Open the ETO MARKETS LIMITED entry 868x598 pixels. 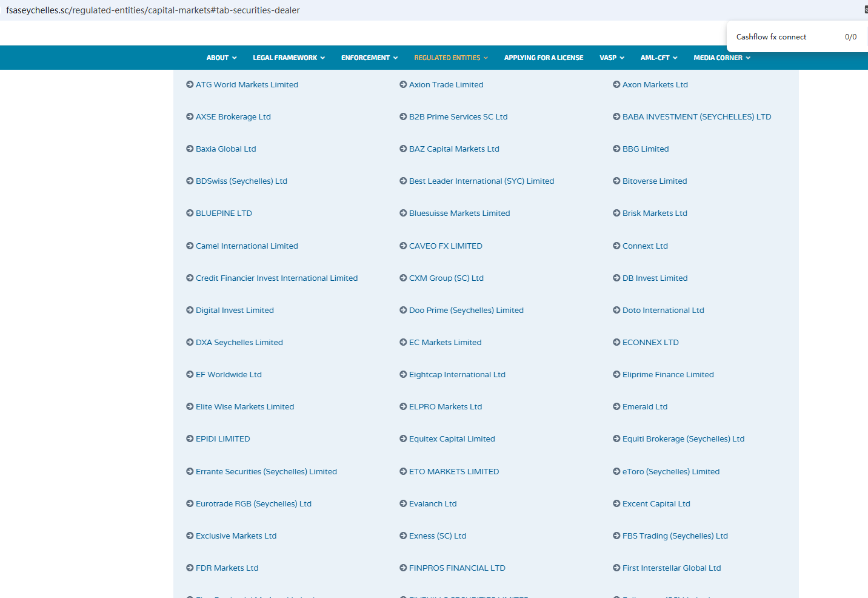tap(454, 472)
